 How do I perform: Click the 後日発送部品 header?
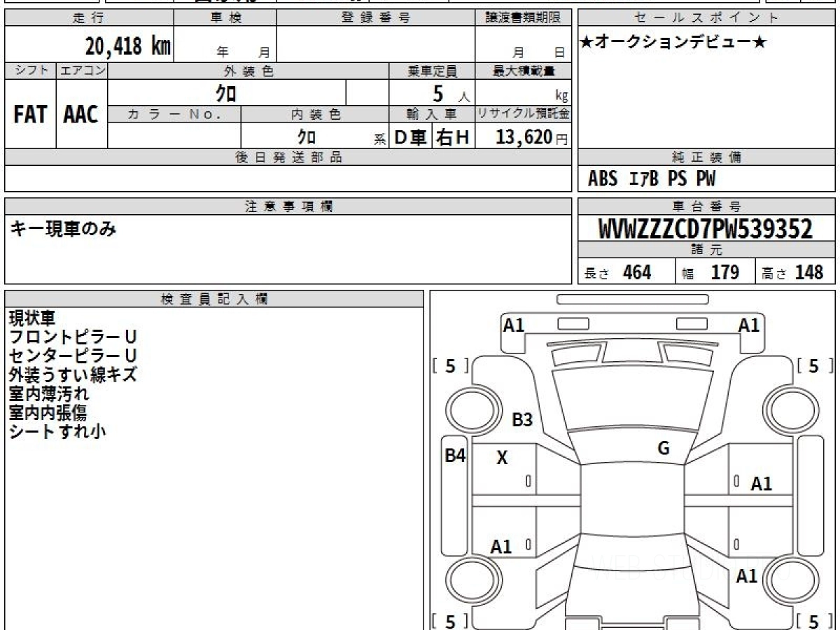coord(288,157)
